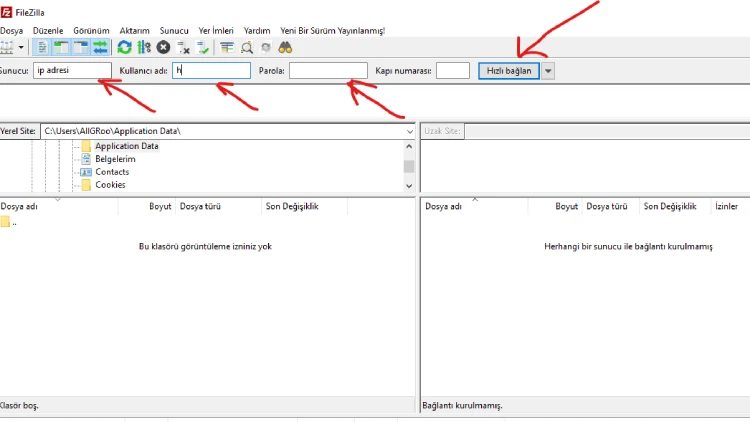Open the Sunucu menu
The height and width of the screenshot is (422, 750).
tap(174, 31)
